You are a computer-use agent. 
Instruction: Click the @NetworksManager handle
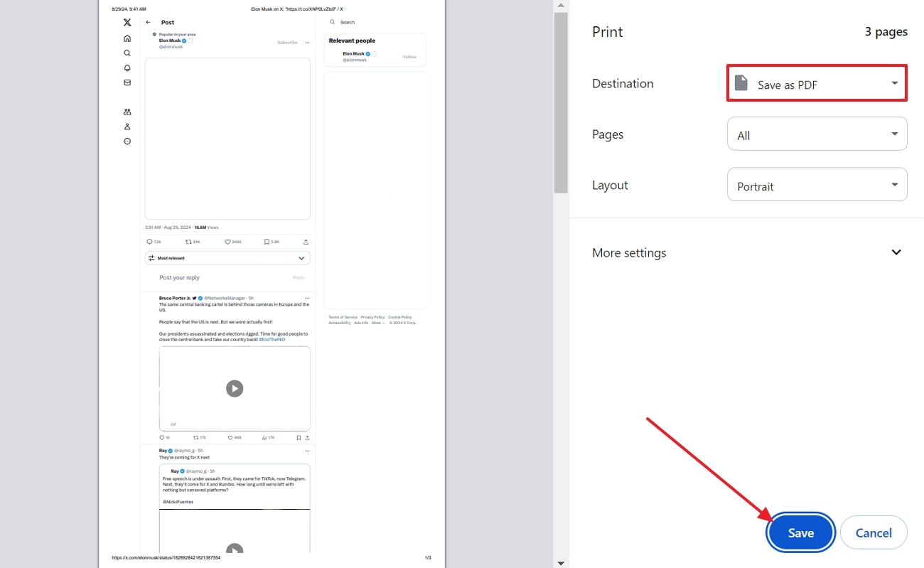click(x=225, y=298)
